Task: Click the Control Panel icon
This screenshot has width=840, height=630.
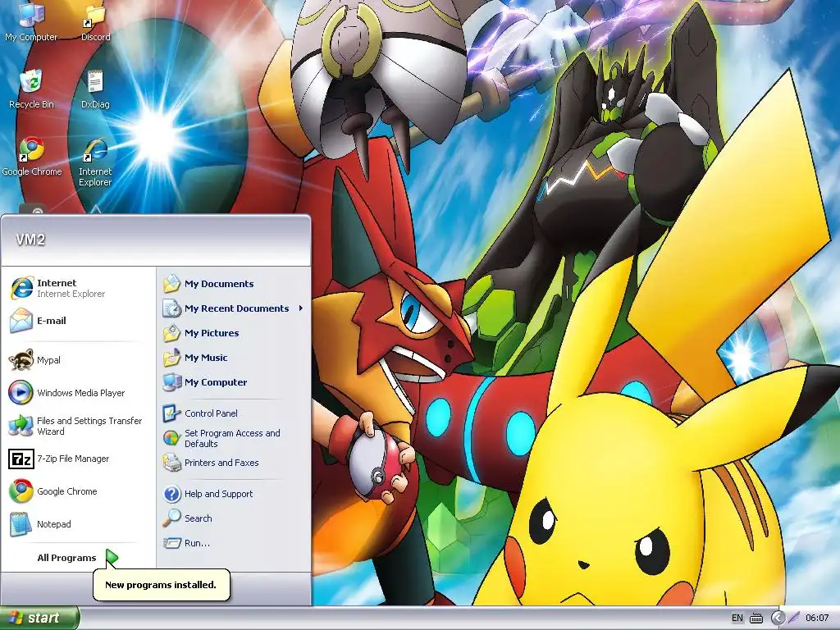Action: click(x=171, y=413)
